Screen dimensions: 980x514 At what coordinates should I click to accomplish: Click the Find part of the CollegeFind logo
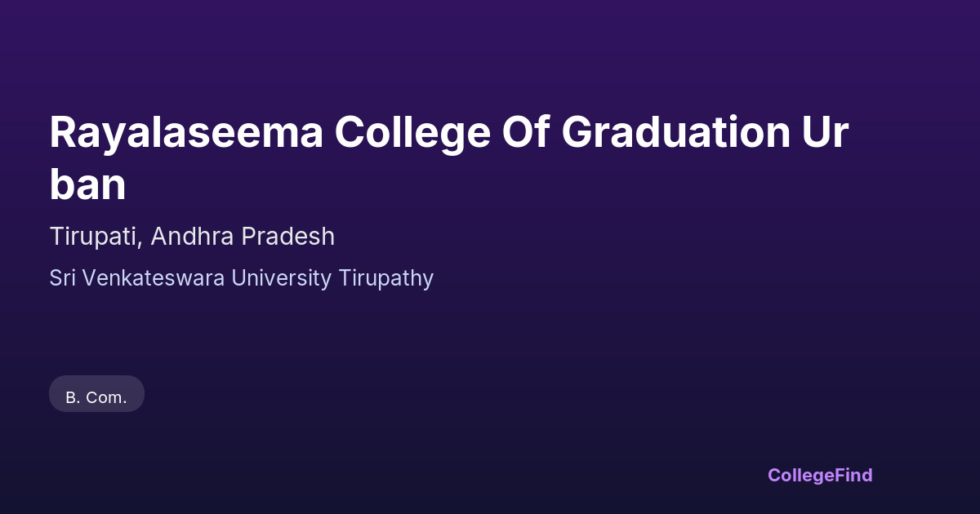853,475
